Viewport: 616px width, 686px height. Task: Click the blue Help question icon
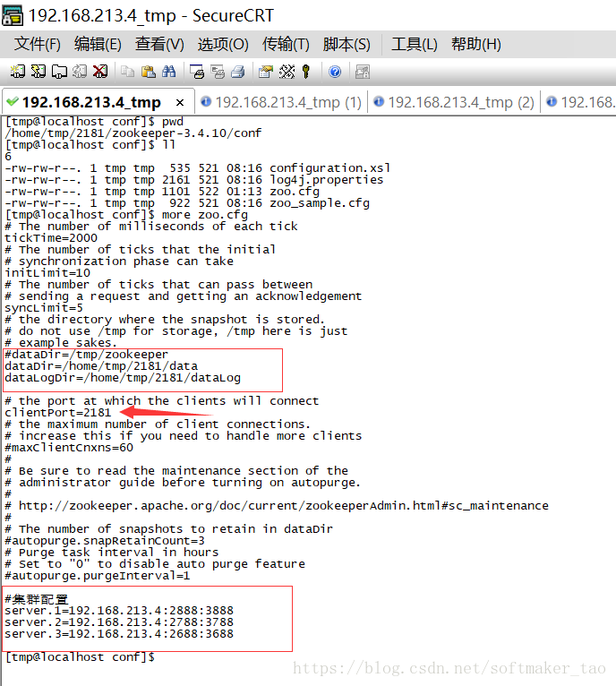pyautogui.click(x=335, y=72)
